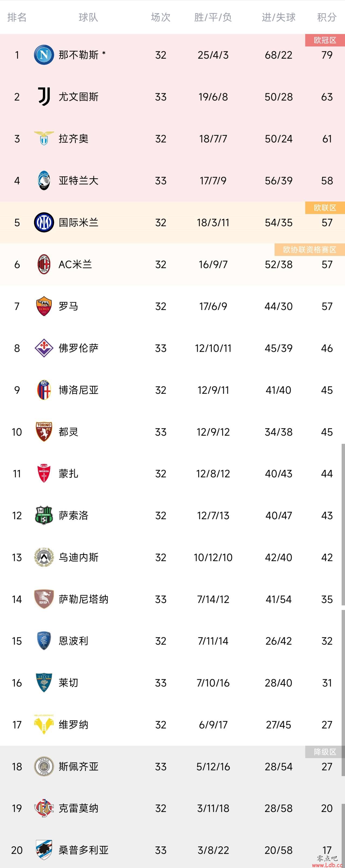Viewport: 345px width, 868px height.
Task: Select the Juventus logo
Action: click(44, 97)
